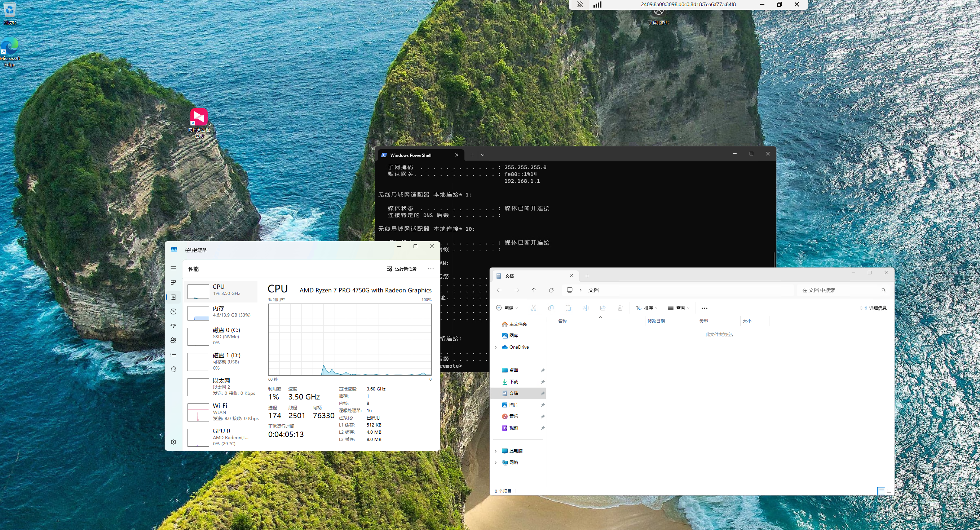This screenshot has width=980, height=530.
Task: Open App history in Task Manager sidebar
Action: (x=173, y=311)
